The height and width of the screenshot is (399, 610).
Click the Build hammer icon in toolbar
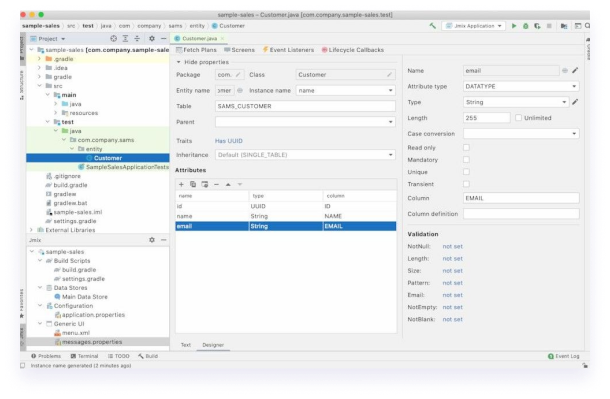(432, 26)
